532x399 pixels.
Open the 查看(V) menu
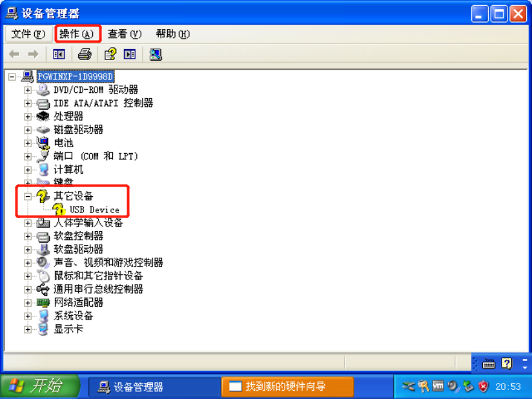point(125,34)
